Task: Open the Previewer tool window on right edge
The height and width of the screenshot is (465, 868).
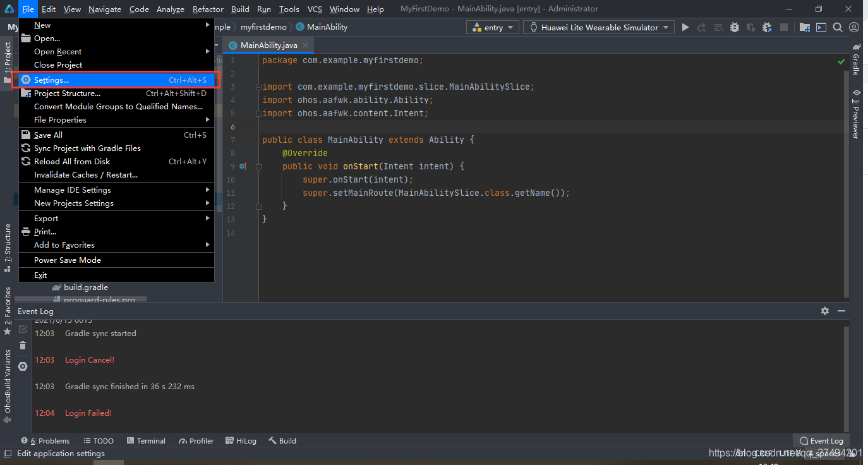Action: coord(856,113)
